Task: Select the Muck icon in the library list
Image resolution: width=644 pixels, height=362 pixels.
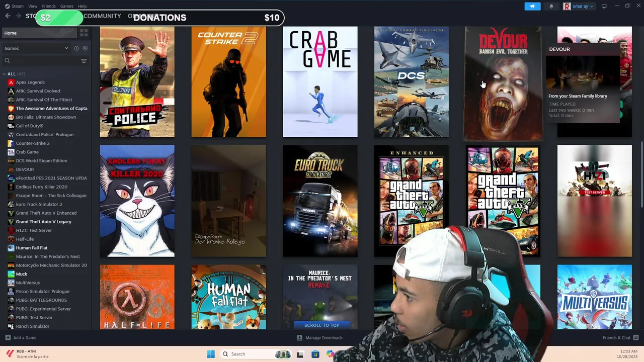Action: pyautogui.click(x=11, y=274)
